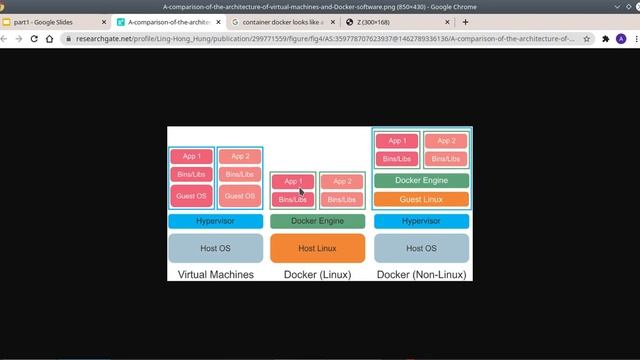640x360 pixels.
Task: View site security lock info
Action: point(69,39)
